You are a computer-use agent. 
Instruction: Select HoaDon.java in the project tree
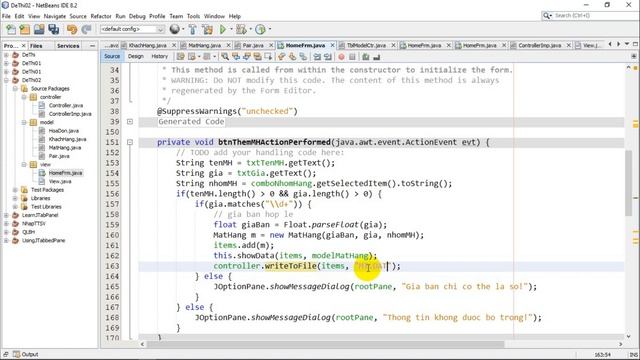tap(63, 131)
